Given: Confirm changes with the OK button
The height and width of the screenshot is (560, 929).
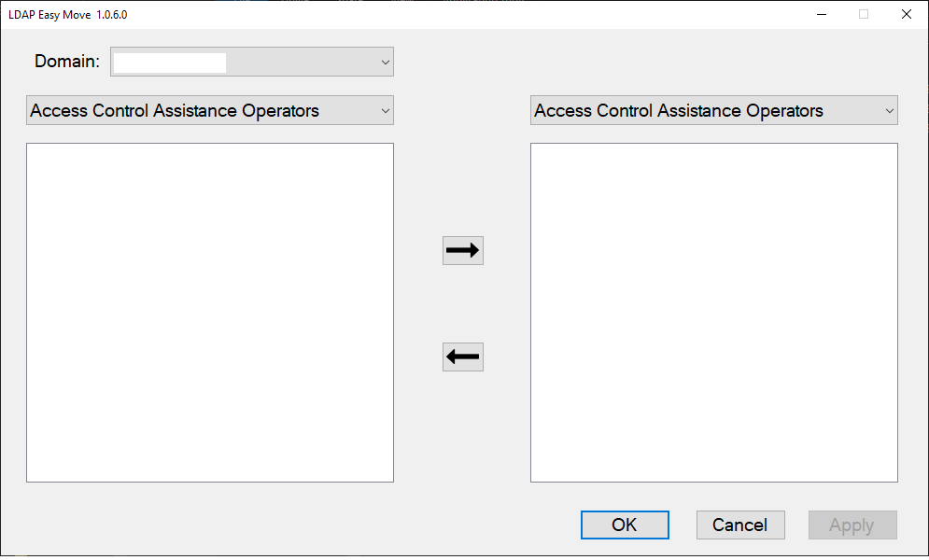Looking at the screenshot, I should click(x=624, y=525).
